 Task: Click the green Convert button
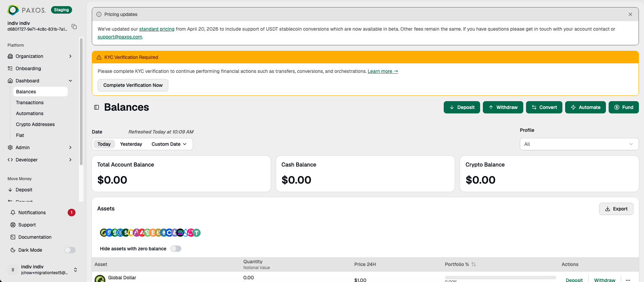coord(544,107)
